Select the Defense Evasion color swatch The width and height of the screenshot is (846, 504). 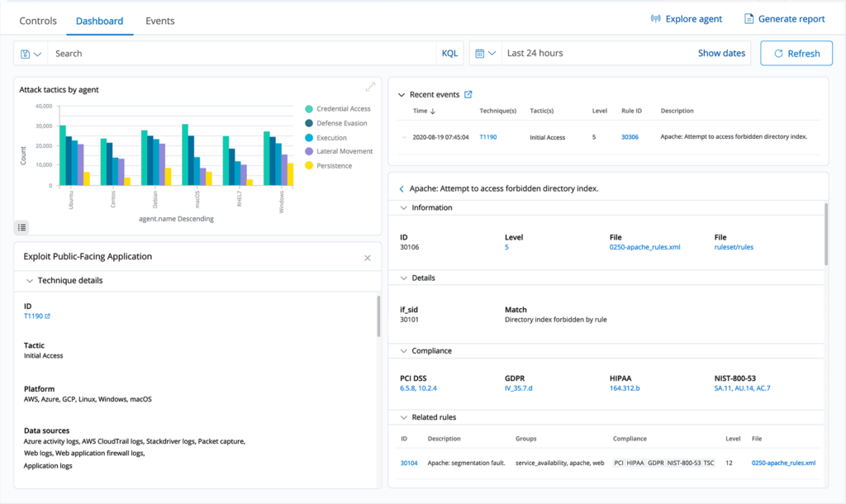pyautogui.click(x=309, y=123)
